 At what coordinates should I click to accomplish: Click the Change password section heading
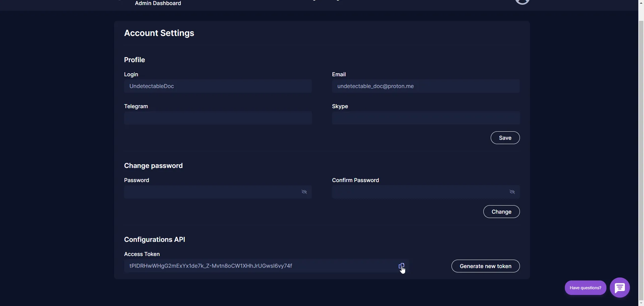click(153, 166)
